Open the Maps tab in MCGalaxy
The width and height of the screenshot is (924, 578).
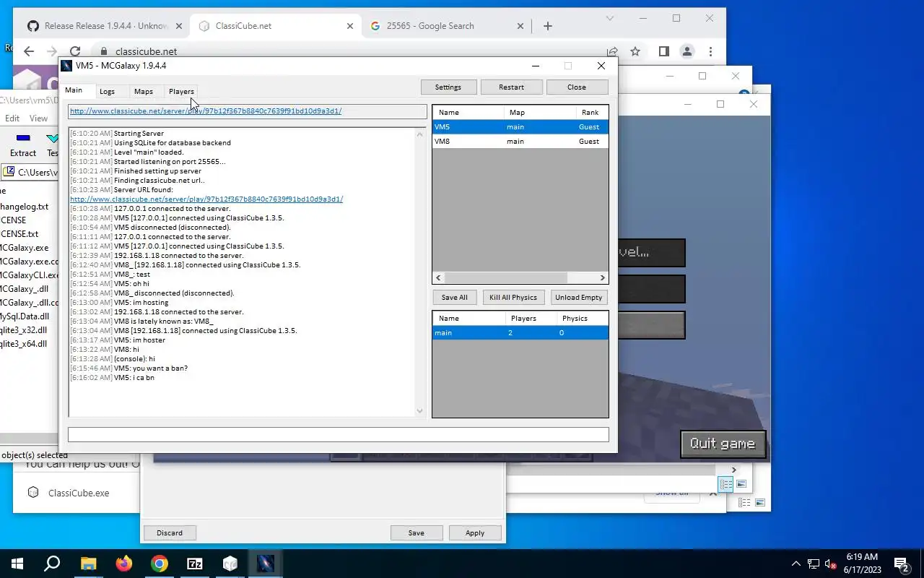click(143, 91)
